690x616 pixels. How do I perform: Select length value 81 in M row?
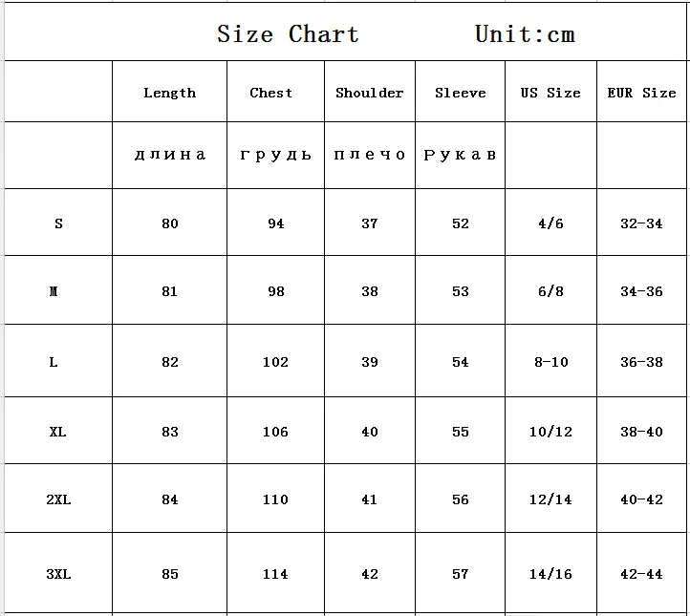pos(170,290)
